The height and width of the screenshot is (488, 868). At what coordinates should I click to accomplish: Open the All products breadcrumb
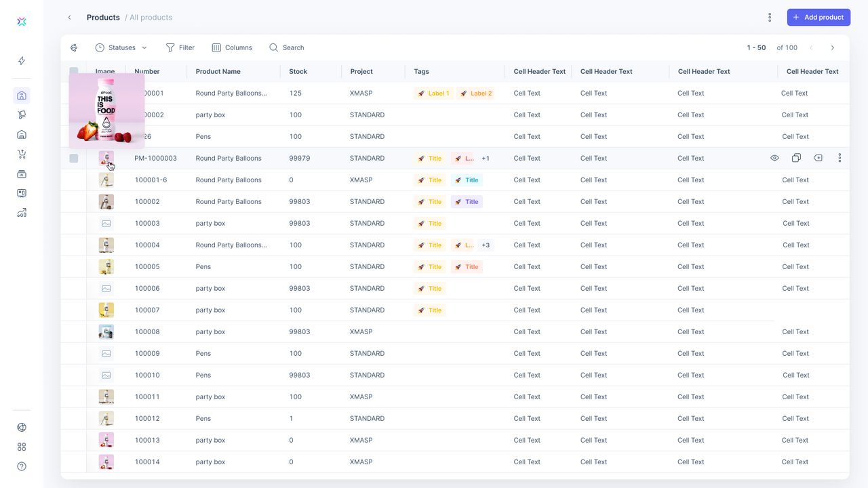click(x=150, y=17)
